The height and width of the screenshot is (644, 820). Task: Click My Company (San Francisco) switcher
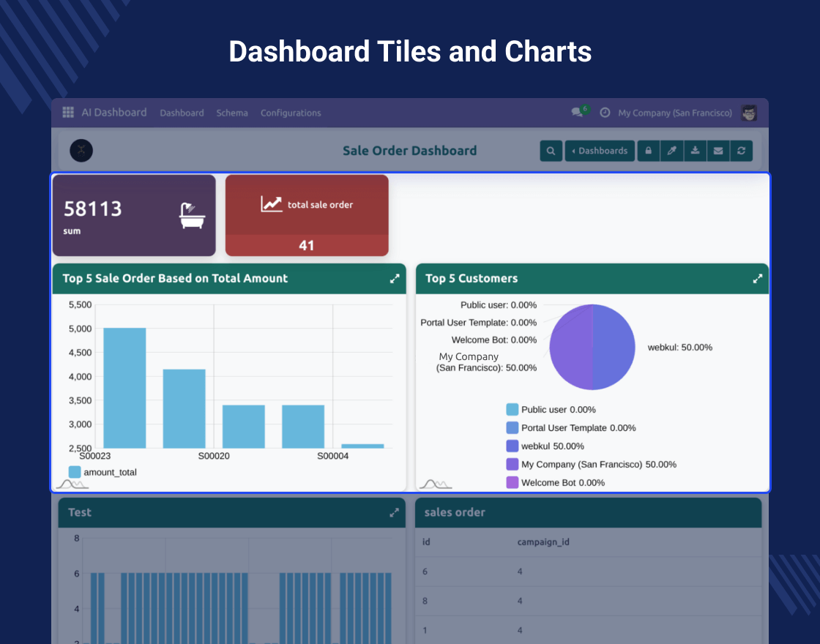[675, 113]
